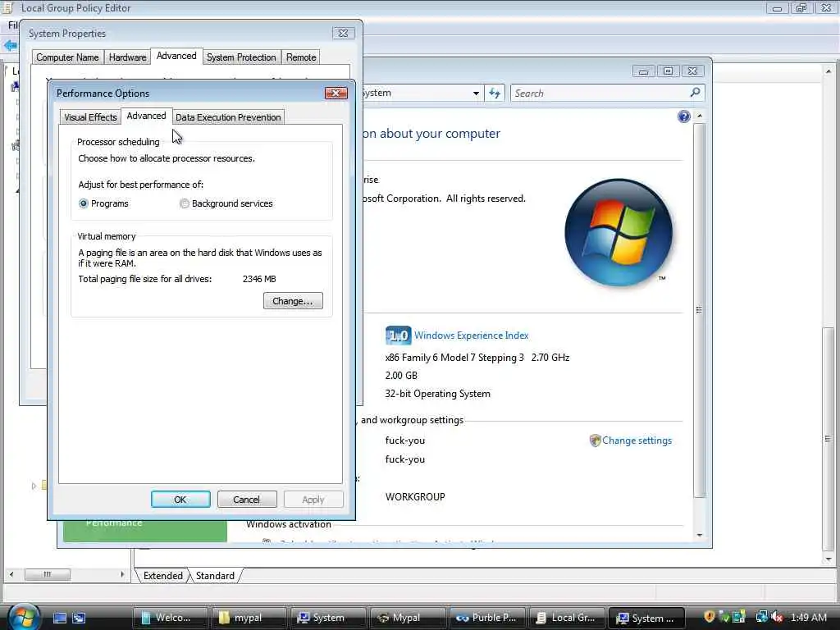Click the 1.0 experience score badge
840x630 pixels.
click(398, 336)
